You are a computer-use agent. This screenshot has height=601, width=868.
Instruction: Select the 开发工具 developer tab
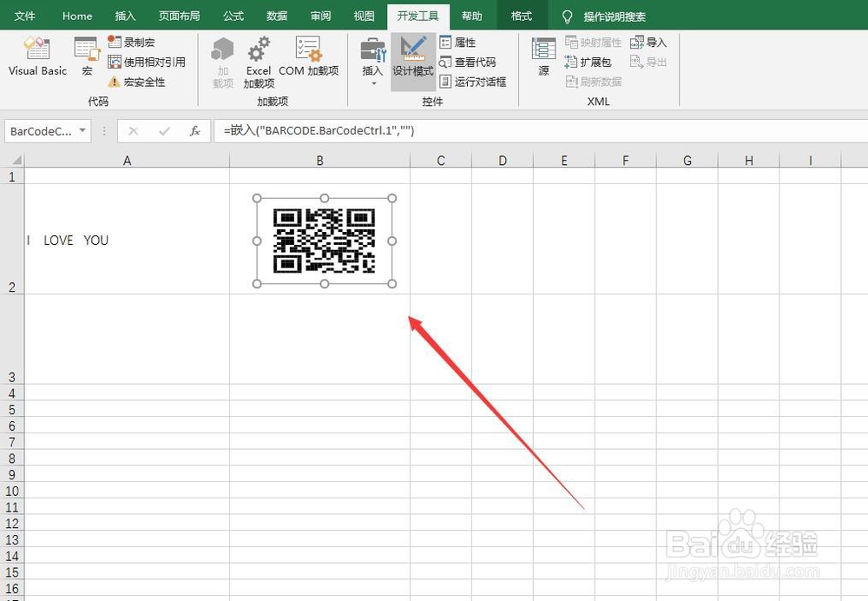[418, 16]
